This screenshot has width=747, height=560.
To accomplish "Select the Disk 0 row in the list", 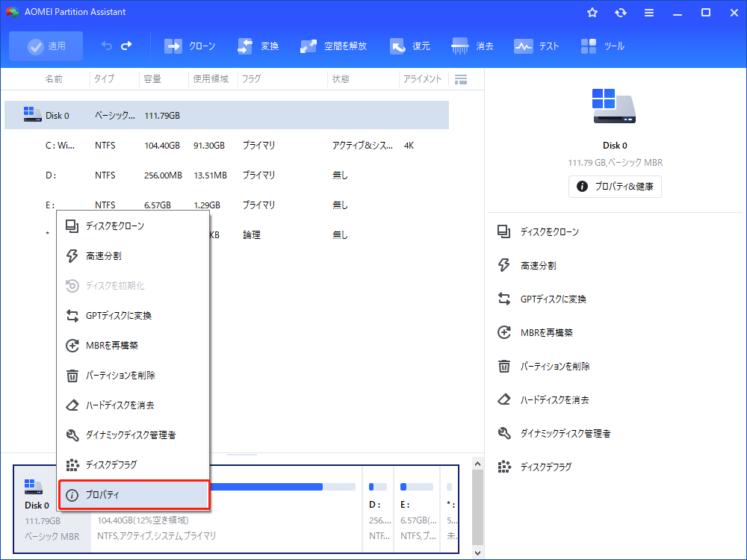I will click(227, 115).
